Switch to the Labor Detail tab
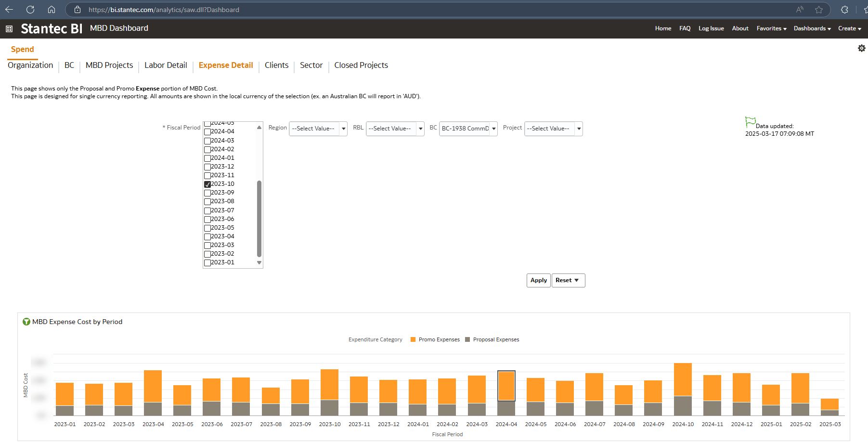Viewport: 868px width, 442px height. [166, 65]
